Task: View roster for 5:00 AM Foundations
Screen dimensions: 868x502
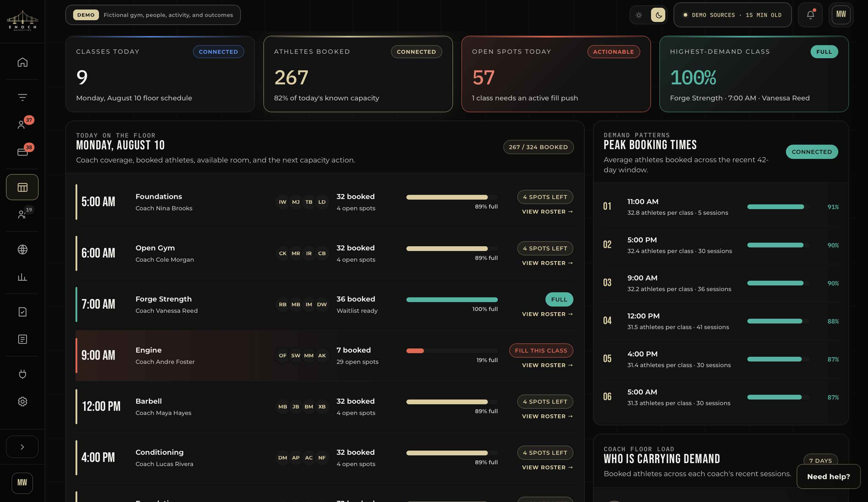Action: click(547, 212)
